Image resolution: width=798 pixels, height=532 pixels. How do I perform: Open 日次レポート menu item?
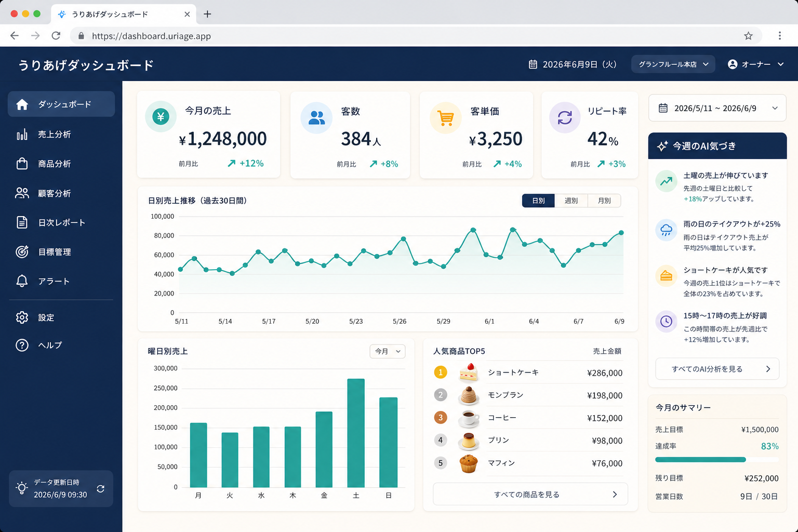(x=61, y=222)
